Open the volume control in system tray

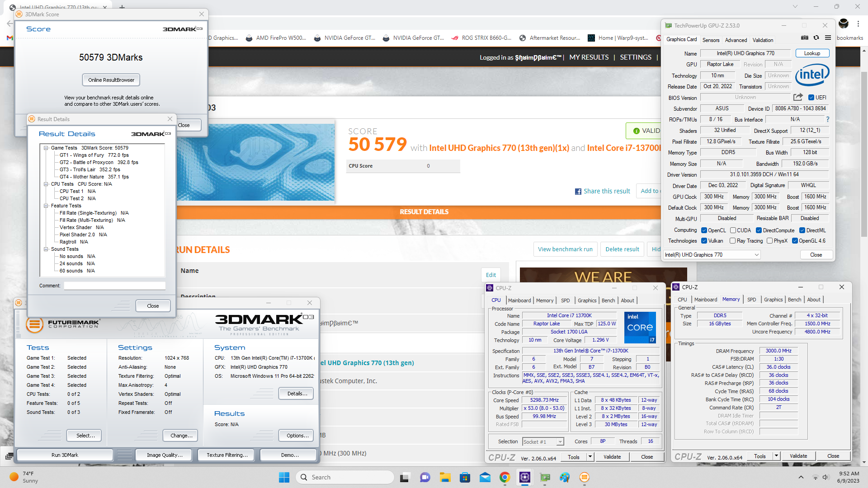[x=826, y=477]
